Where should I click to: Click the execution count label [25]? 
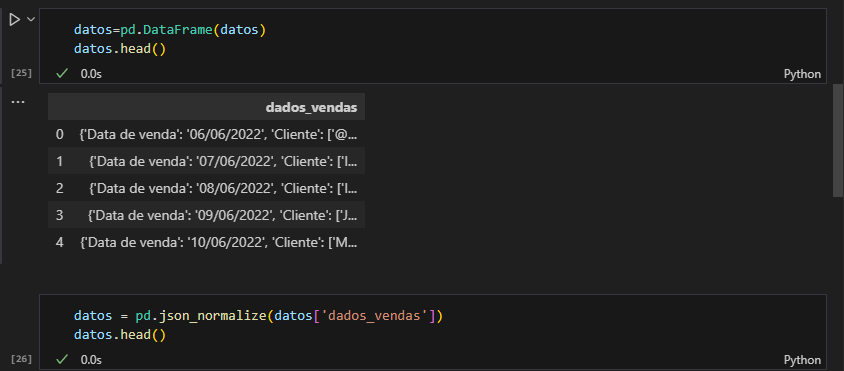(x=22, y=73)
